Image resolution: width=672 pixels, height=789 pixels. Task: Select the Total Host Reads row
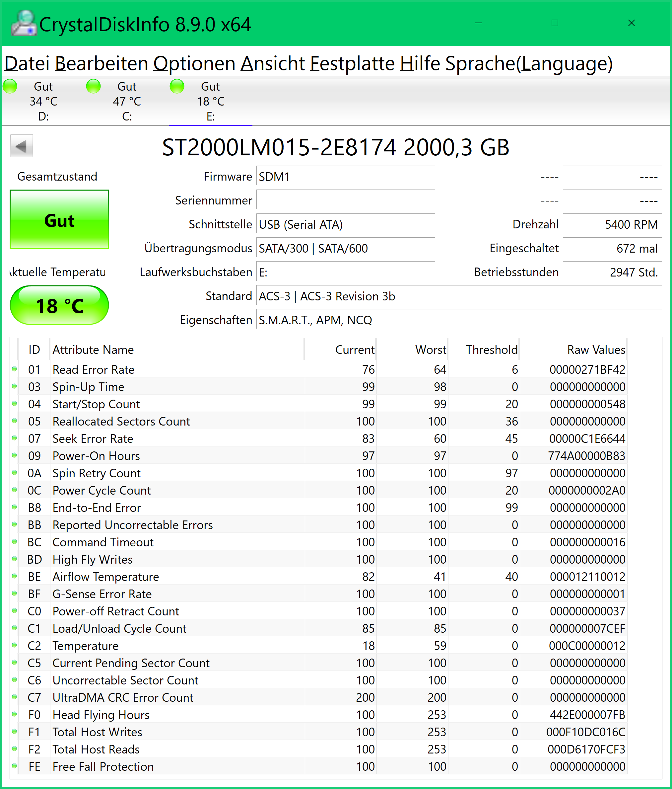(319, 749)
